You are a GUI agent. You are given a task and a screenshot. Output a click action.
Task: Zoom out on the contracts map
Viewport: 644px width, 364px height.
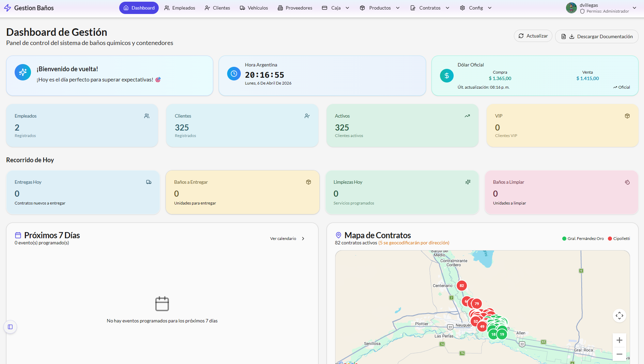click(619, 354)
